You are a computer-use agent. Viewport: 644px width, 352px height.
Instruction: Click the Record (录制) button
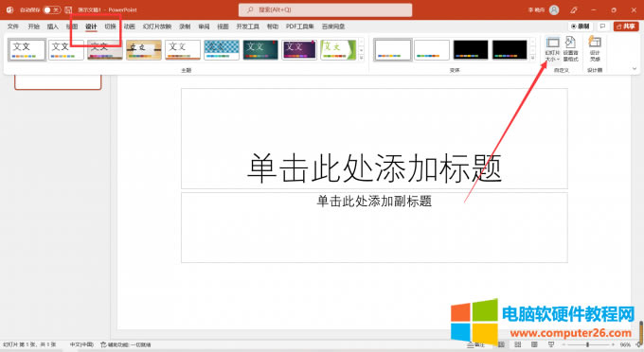tap(581, 26)
